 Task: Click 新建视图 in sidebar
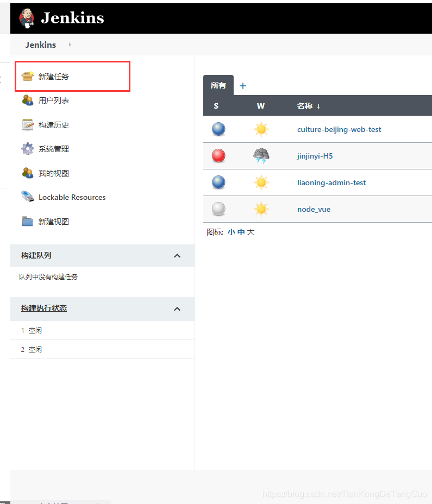click(54, 222)
